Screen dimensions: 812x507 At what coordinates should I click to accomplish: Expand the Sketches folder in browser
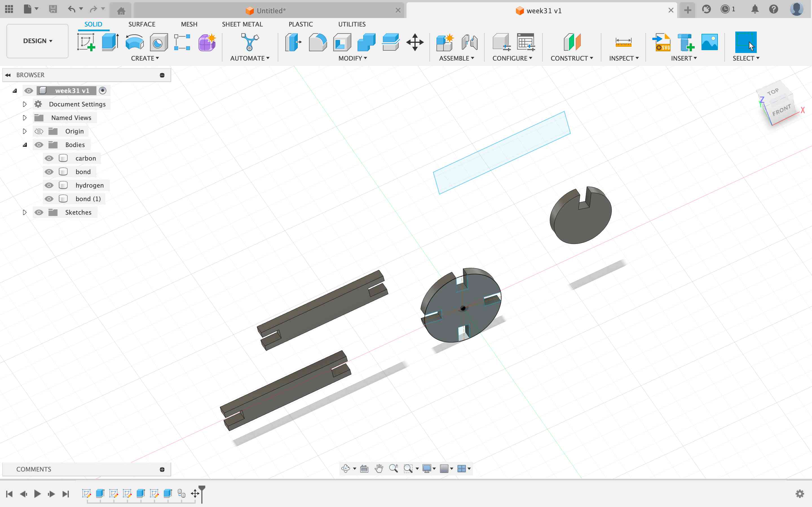click(24, 212)
